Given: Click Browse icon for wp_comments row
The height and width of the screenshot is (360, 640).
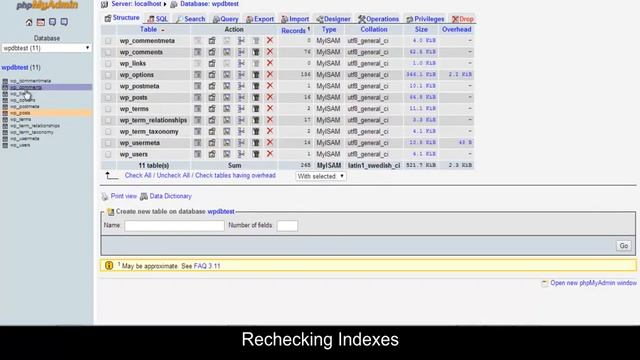Looking at the screenshot, I should pos(198,52).
